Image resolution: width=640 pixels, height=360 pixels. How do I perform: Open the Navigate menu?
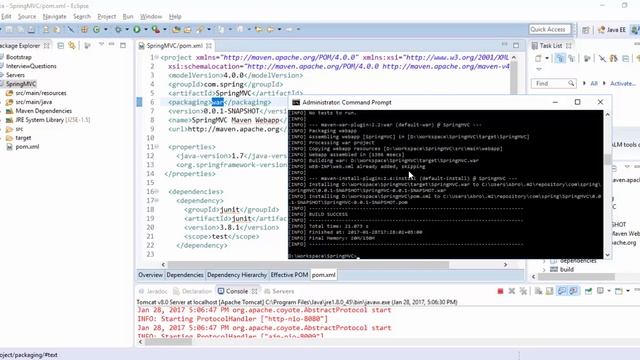coord(54,16)
